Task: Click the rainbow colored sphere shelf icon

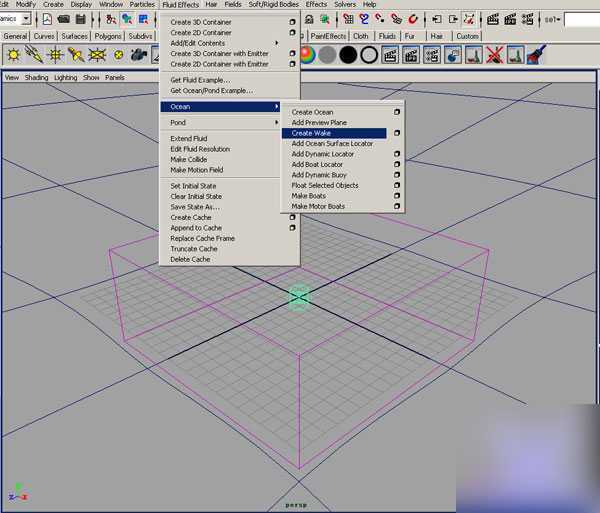Action: pos(308,55)
